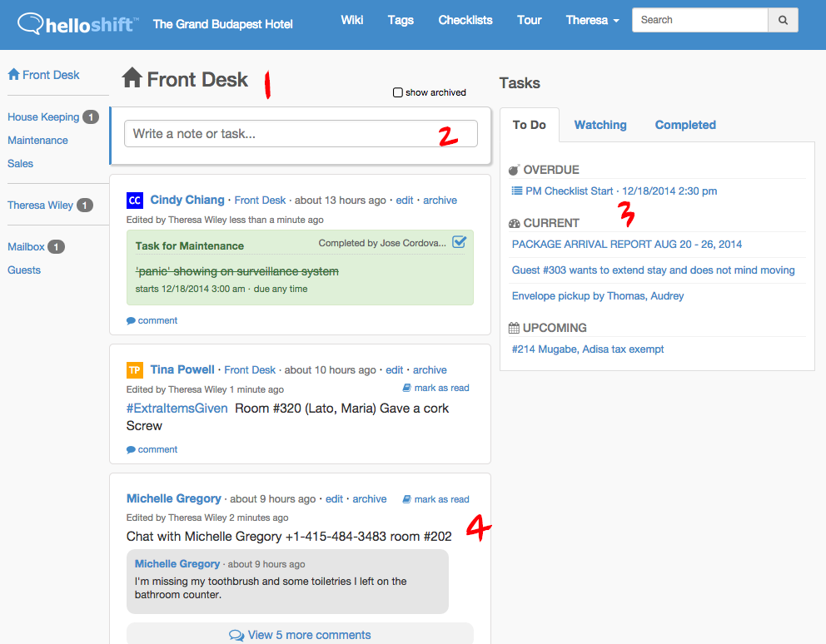Open Guests in the sidebar

coord(23,270)
